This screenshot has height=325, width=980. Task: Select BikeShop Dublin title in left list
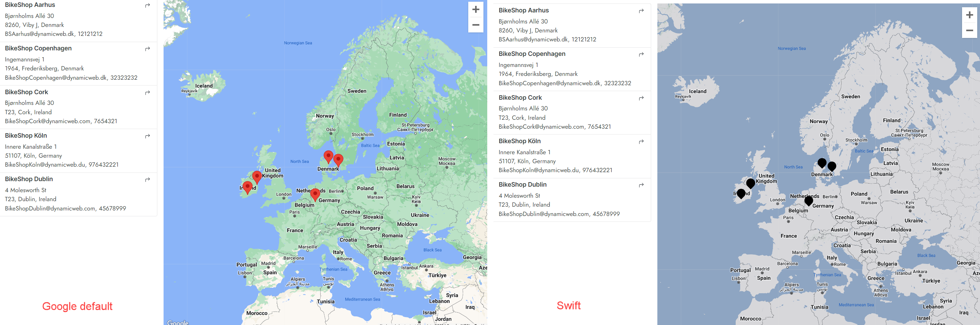click(29, 179)
